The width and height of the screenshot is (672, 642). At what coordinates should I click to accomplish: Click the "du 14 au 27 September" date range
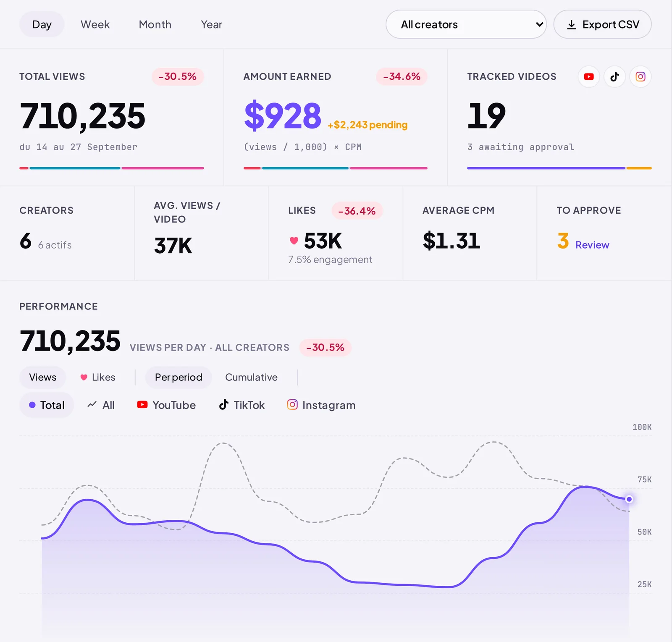tap(79, 147)
